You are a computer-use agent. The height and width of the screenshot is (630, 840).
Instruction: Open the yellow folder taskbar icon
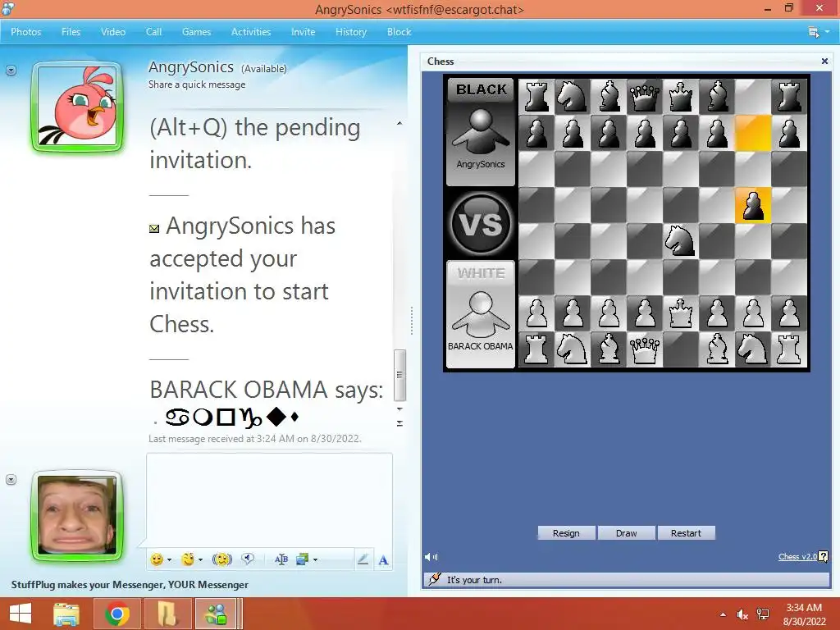tap(167, 614)
